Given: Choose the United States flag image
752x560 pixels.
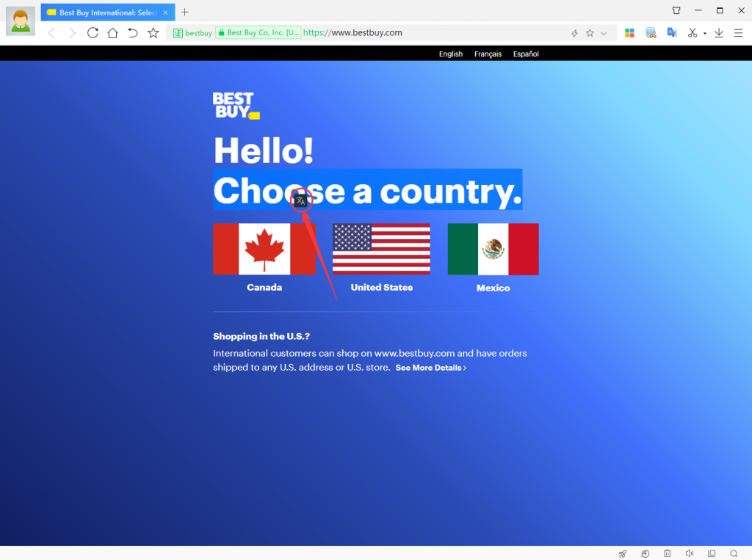Looking at the screenshot, I should coord(381,249).
